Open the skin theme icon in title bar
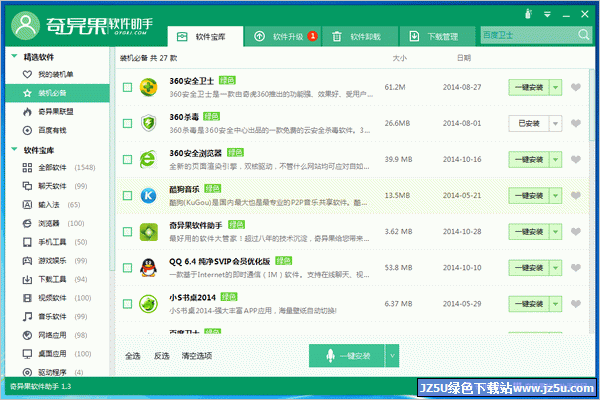600x400 pixels. pyautogui.click(x=528, y=15)
